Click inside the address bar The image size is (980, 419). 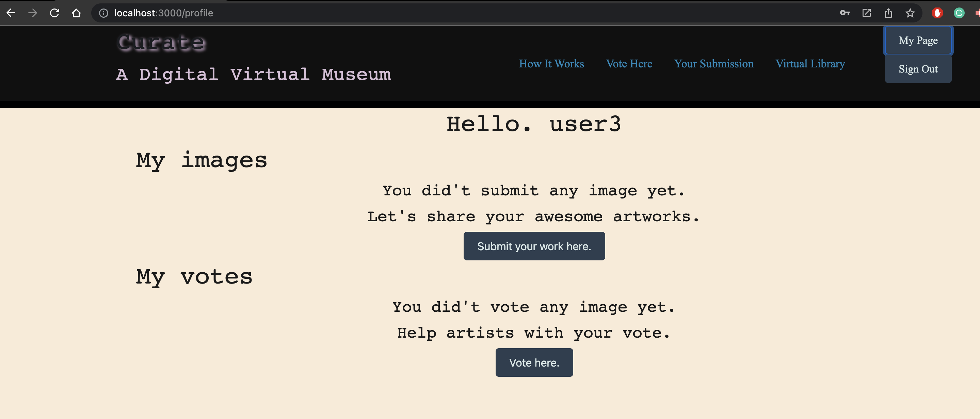tap(266, 13)
